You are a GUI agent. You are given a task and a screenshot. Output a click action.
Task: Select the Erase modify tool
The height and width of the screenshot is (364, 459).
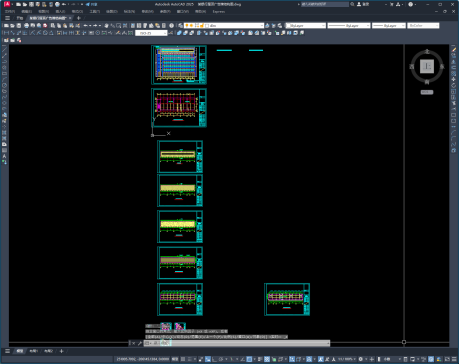454,50
